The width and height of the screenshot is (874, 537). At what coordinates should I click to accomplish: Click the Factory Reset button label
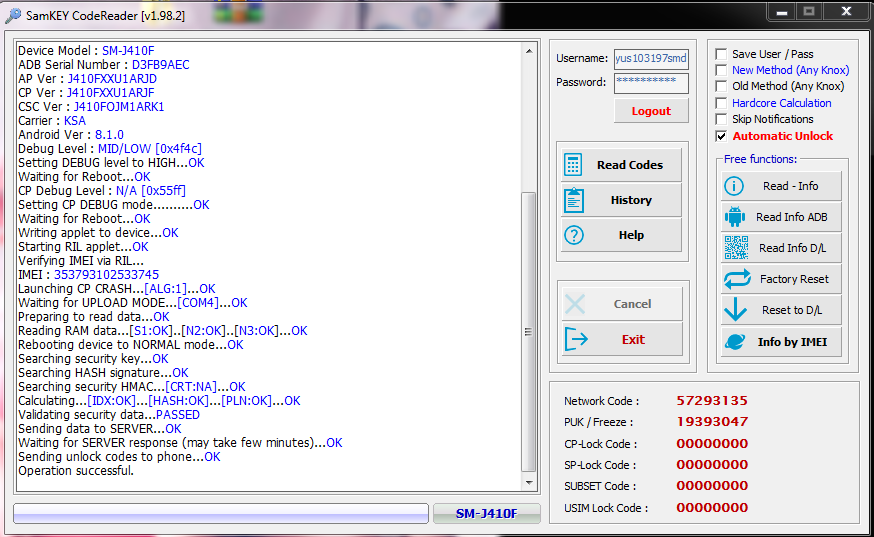794,279
